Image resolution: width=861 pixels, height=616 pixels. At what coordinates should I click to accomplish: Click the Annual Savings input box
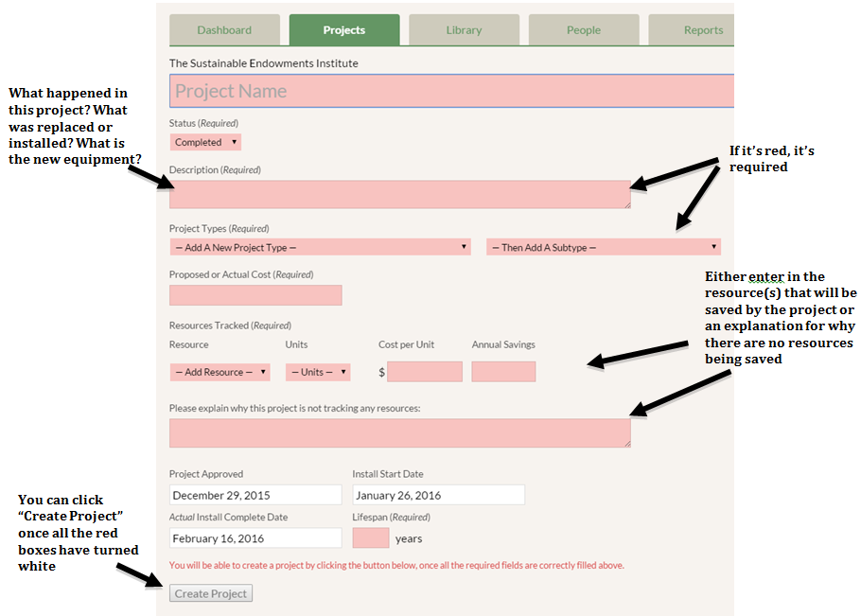(x=503, y=372)
